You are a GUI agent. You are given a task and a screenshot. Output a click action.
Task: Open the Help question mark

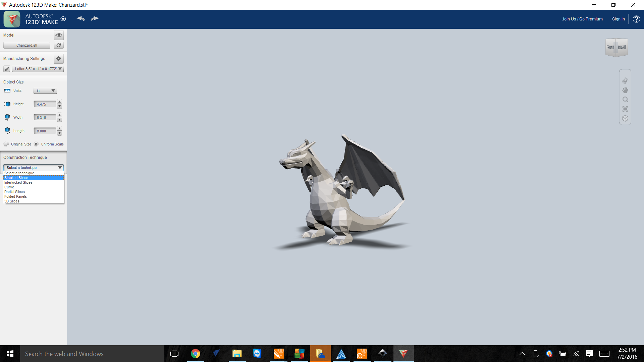tap(636, 19)
